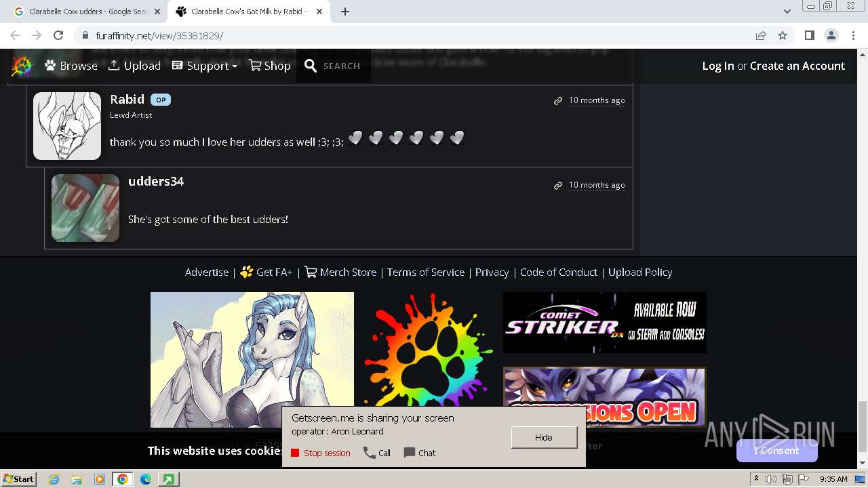Open the Shop link

tap(270, 66)
